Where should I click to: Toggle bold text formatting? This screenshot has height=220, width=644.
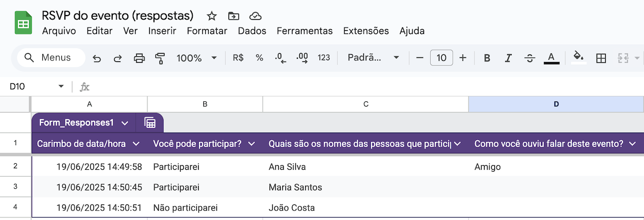pos(487,58)
